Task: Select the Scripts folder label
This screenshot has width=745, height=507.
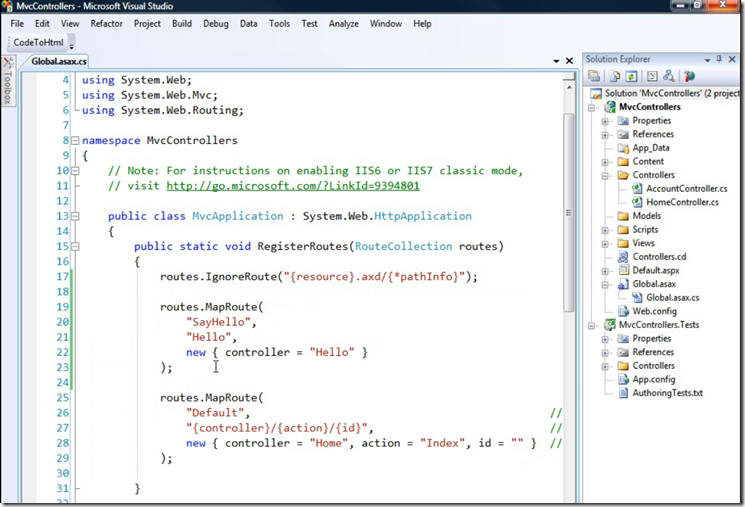Action: pyautogui.click(x=645, y=230)
